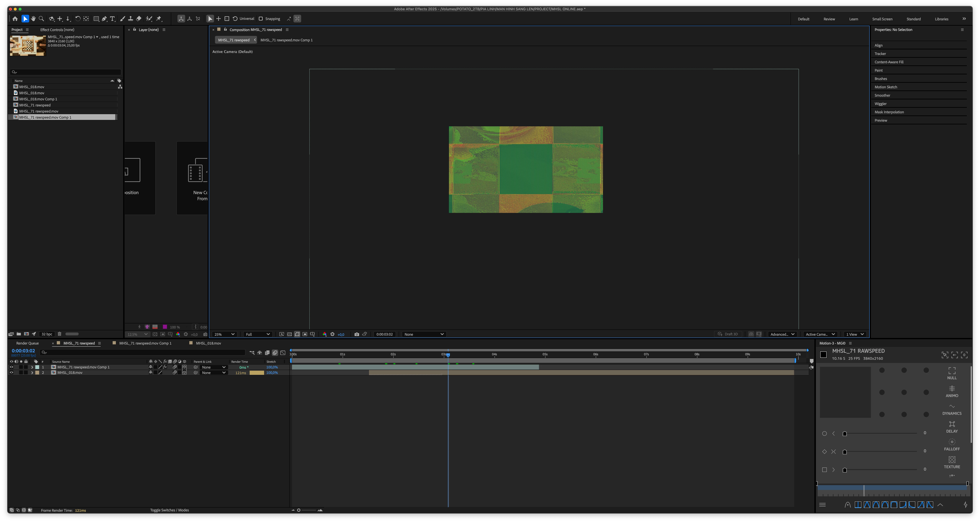Open the 25% magnification dropdown
980x522 pixels.
(224, 334)
